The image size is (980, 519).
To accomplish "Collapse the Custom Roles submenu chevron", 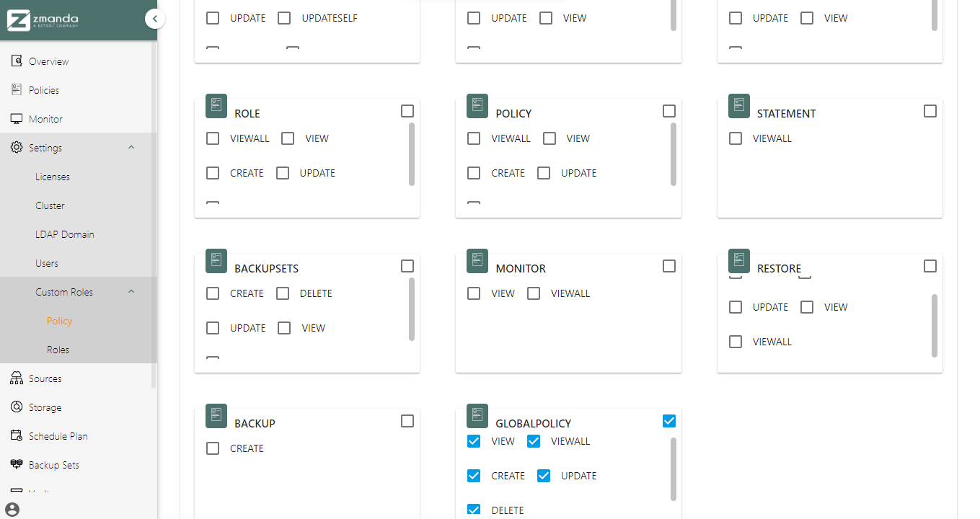I will pyautogui.click(x=131, y=292).
